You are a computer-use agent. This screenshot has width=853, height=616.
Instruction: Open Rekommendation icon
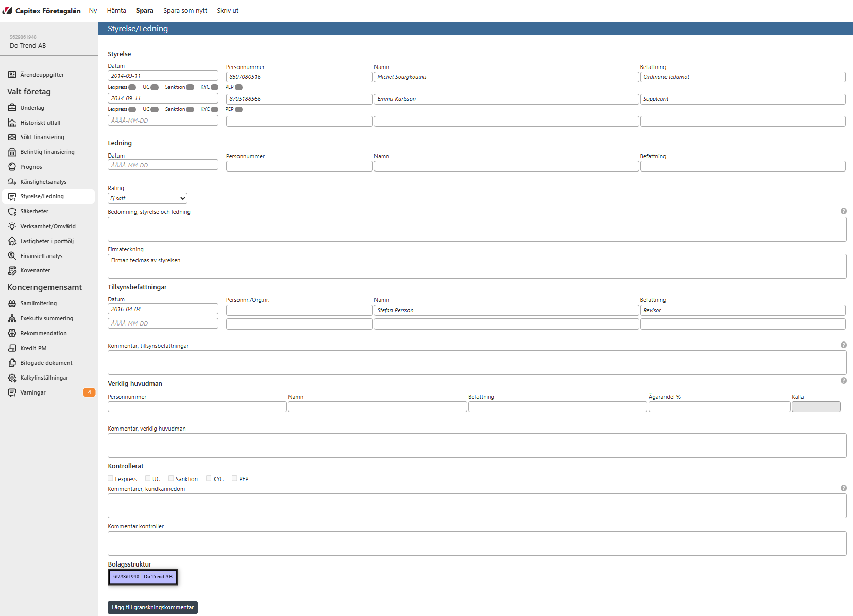[x=12, y=333]
